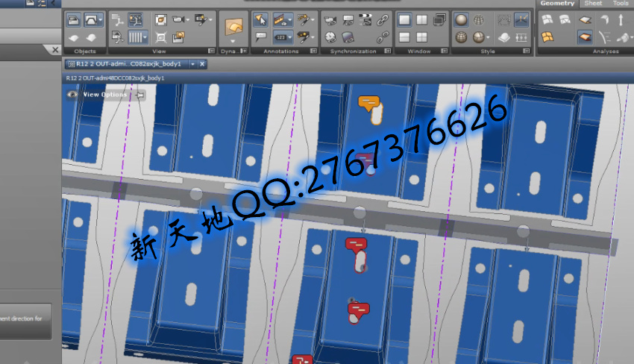Pin the View Options bar
The width and height of the screenshot is (634, 364).
click(x=139, y=95)
